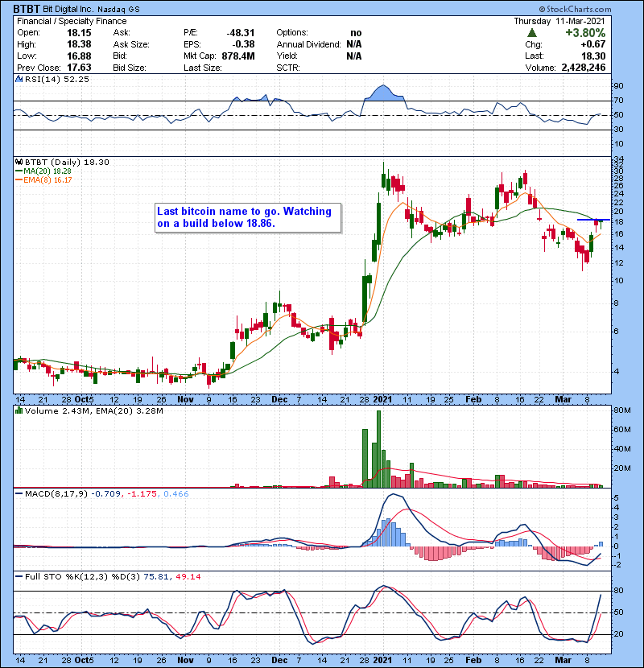Screen dimensions: 644x668
Task: Click the stochastic %D value 49.14
Action: (188, 577)
